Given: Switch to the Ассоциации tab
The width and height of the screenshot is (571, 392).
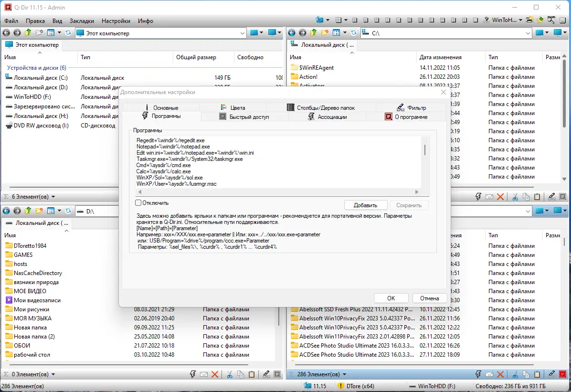Looking at the screenshot, I should (327, 117).
